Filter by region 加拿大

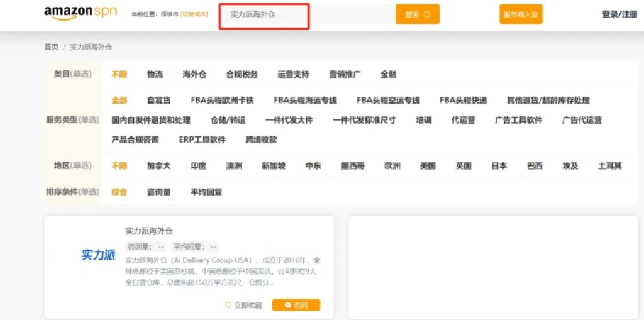[158, 166]
